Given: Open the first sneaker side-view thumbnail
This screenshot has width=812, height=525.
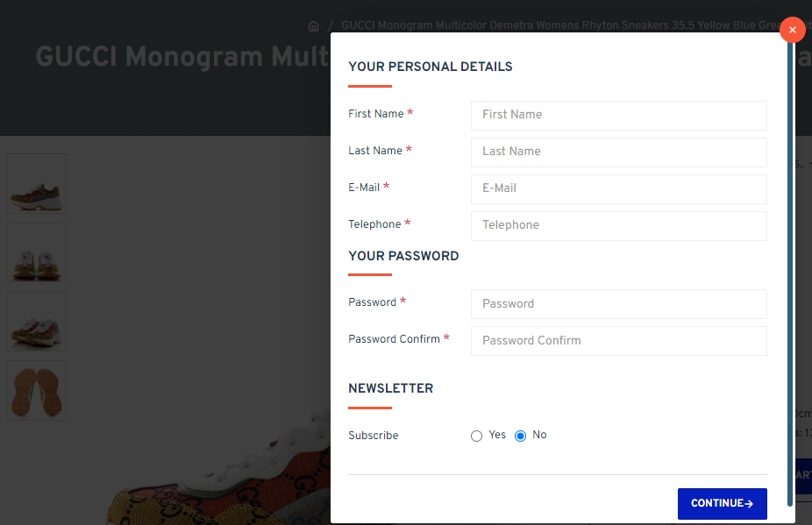Looking at the screenshot, I should (37, 184).
